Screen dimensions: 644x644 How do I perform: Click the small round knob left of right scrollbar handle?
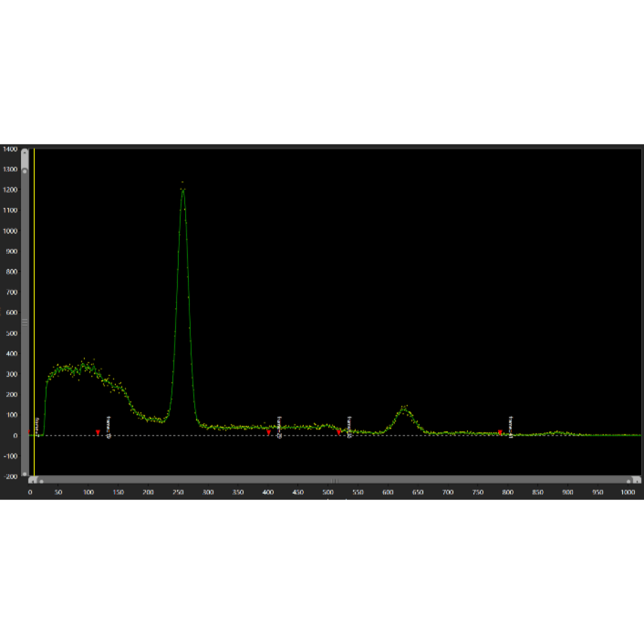629,481
